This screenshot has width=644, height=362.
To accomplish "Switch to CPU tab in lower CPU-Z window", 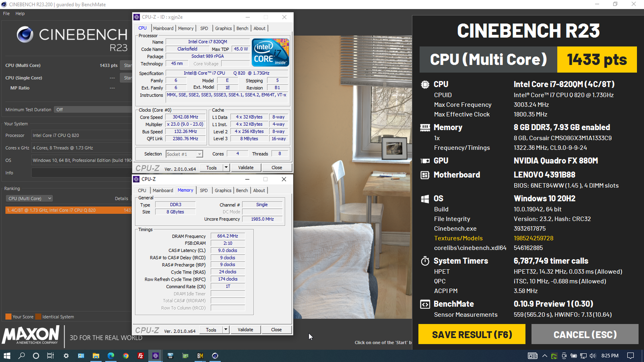I will 142,190.
